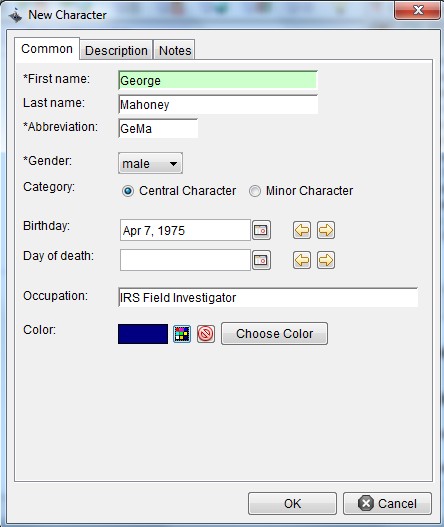Image resolution: width=444 pixels, height=527 pixels.
Task: Click the Occupation field with IRS Field Investigator
Action: [268, 297]
